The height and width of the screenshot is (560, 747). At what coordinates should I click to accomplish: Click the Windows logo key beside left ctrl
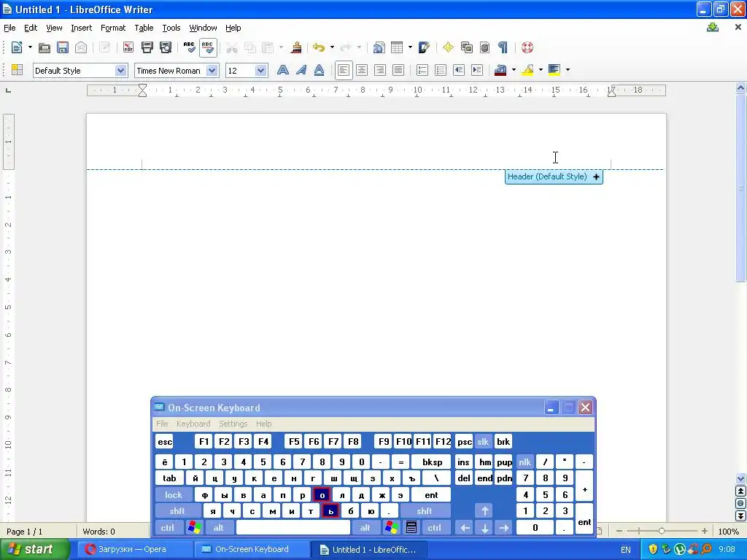[x=194, y=527]
